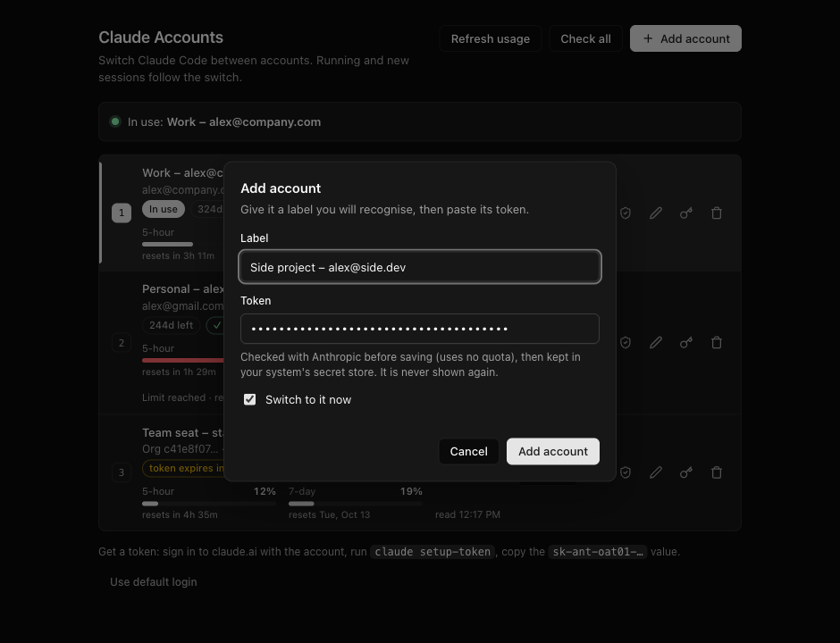Click the 12% usage value
Image resolution: width=840 pixels, height=643 pixels.
[265, 491]
